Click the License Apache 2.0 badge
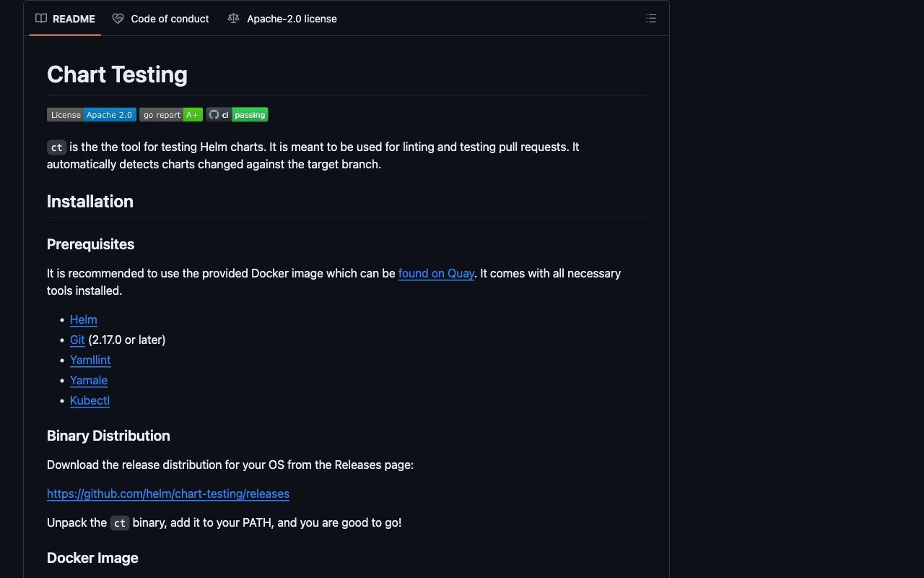 coord(92,115)
